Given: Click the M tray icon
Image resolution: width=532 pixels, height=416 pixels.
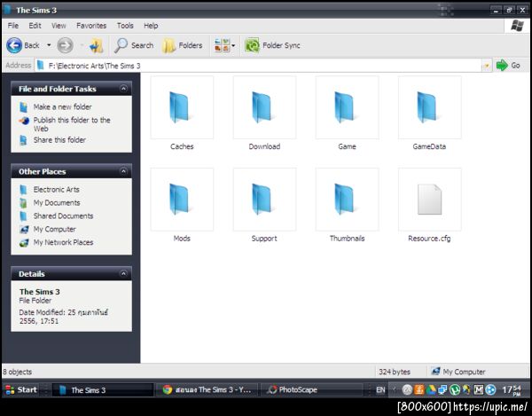Looking at the screenshot, I should 478,390.
